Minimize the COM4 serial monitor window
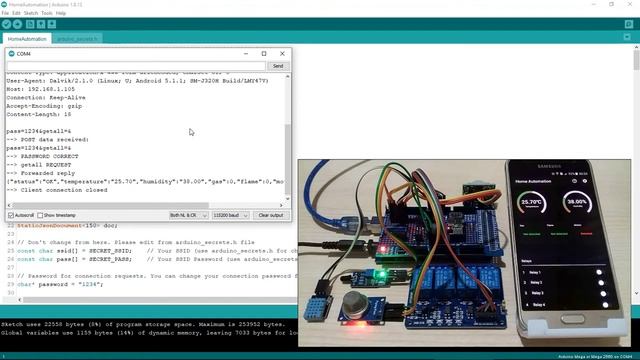The width and height of the screenshot is (640, 360). click(x=246, y=53)
